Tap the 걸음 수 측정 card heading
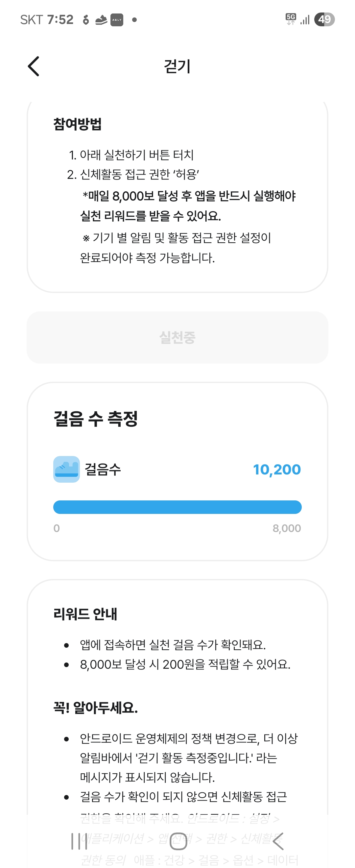Viewport: 355px width, 868px height. 96,419
